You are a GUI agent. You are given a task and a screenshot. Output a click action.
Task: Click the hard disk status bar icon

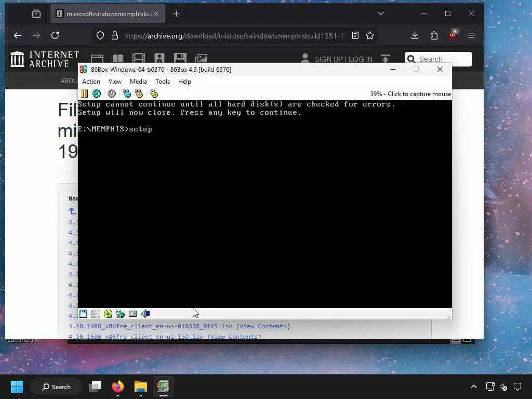point(133,314)
